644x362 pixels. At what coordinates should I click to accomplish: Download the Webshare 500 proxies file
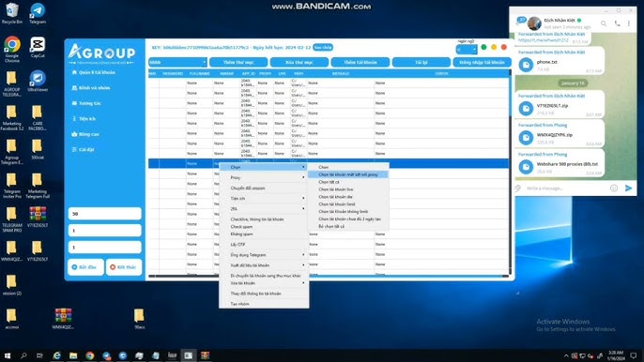pyautogui.click(x=526, y=167)
